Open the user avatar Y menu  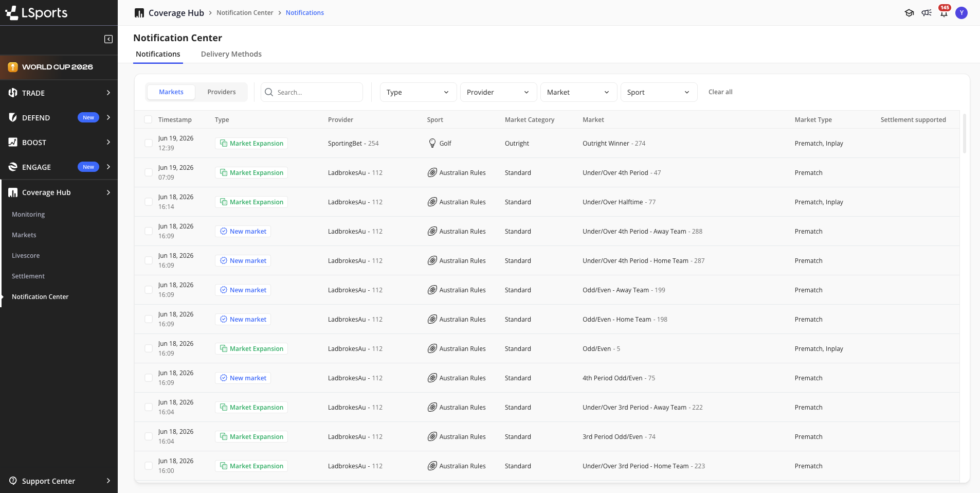point(961,13)
